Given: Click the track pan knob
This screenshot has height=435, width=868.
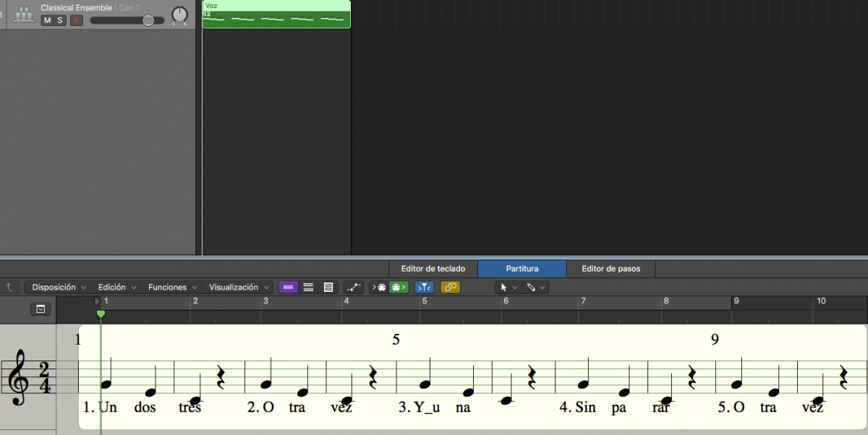Looking at the screenshot, I should click(x=179, y=14).
